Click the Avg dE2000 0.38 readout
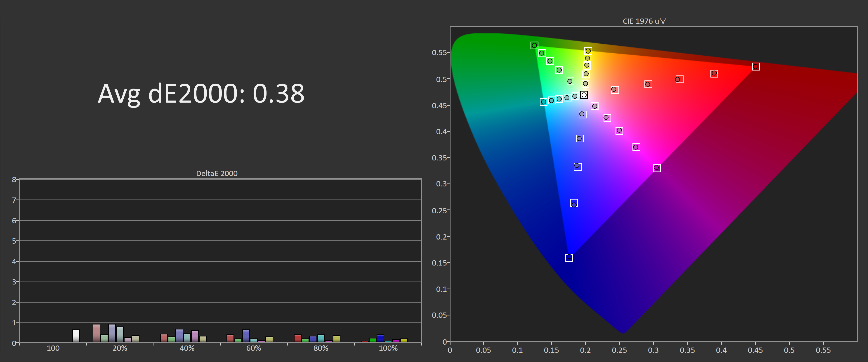868x362 pixels. pyautogui.click(x=201, y=93)
